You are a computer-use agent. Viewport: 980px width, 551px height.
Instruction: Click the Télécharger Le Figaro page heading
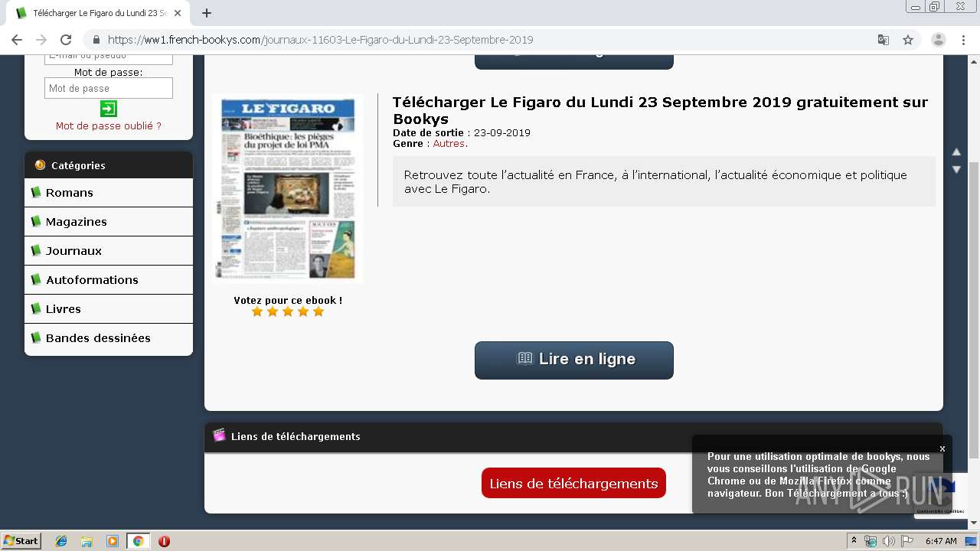pos(660,110)
